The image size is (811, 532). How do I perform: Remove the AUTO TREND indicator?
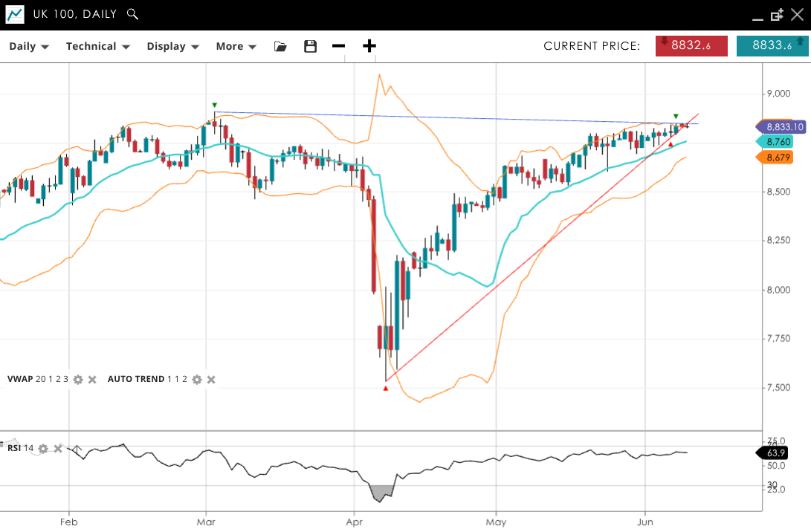click(211, 380)
